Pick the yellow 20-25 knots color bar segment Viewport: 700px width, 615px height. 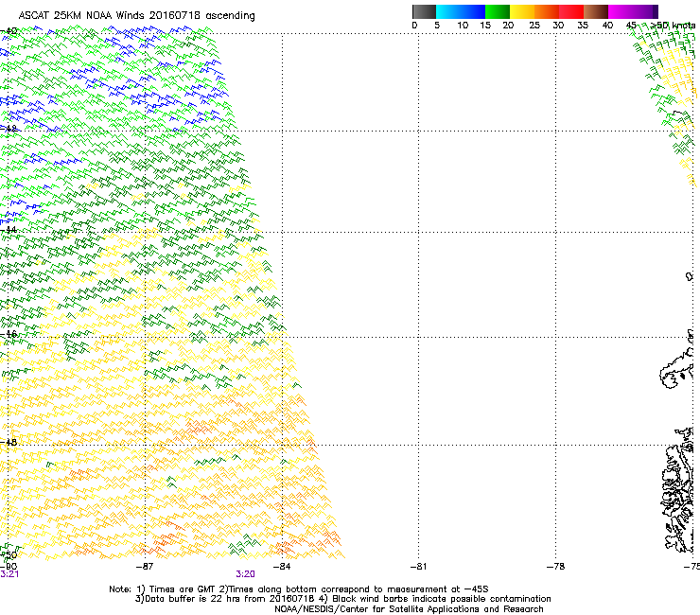(522, 11)
